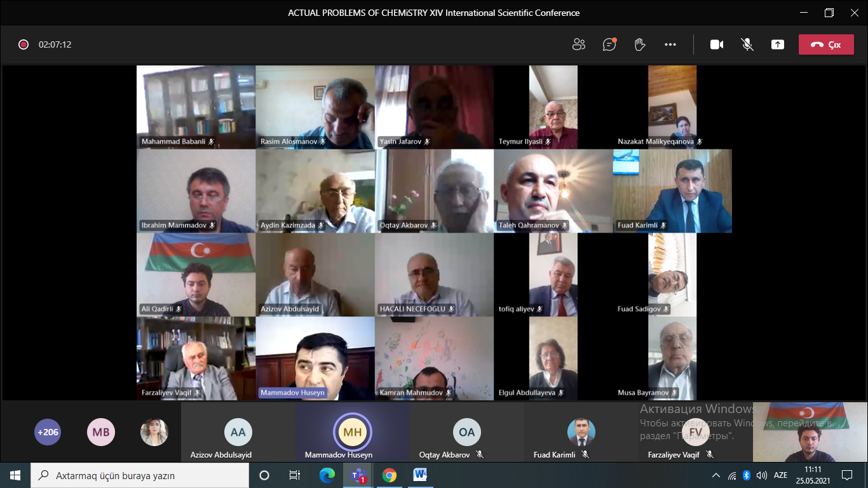Click the red recording indicator
Screen dimensions: 868x488
(24, 44)
